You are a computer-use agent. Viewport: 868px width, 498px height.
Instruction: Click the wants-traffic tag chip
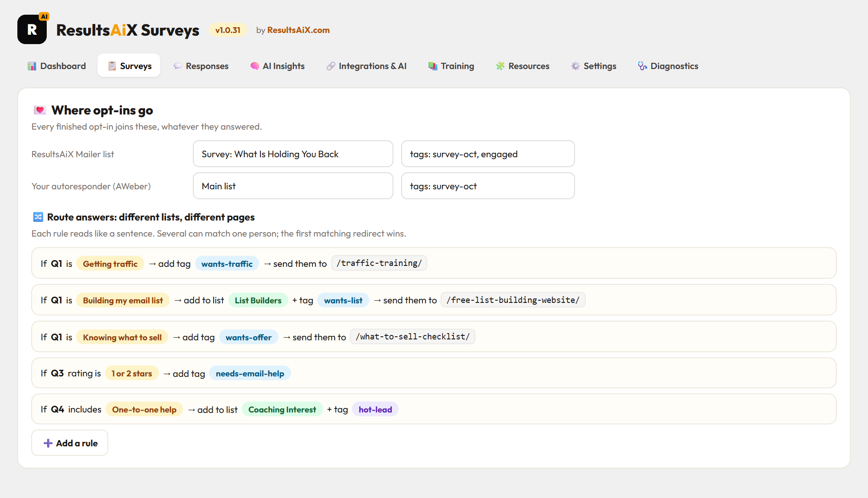coord(227,264)
